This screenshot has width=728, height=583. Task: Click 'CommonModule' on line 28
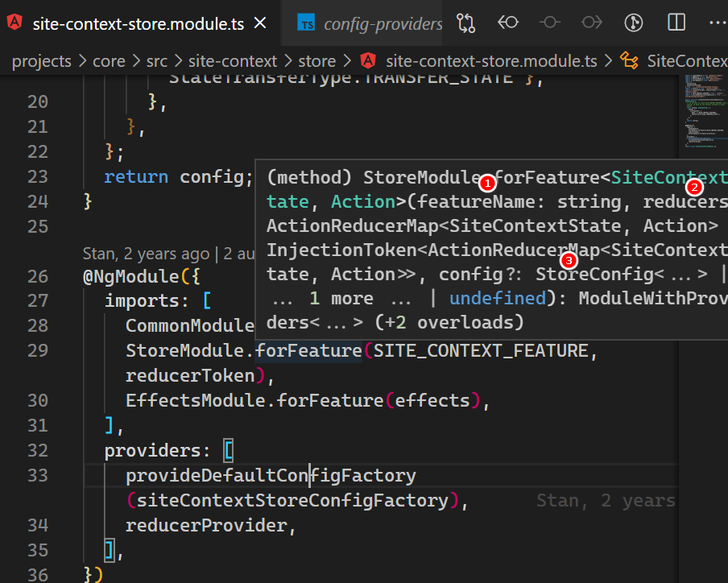point(190,325)
